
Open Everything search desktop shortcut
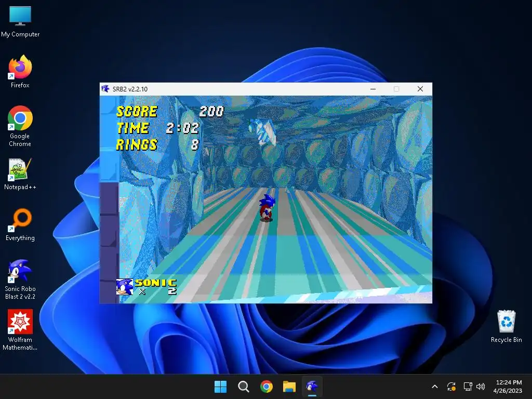(x=20, y=224)
